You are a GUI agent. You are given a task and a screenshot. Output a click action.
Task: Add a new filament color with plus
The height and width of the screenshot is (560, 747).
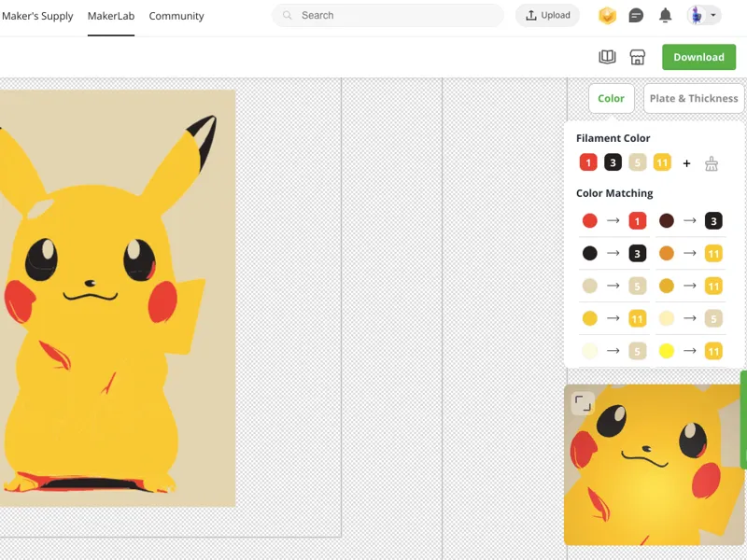click(686, 163)
